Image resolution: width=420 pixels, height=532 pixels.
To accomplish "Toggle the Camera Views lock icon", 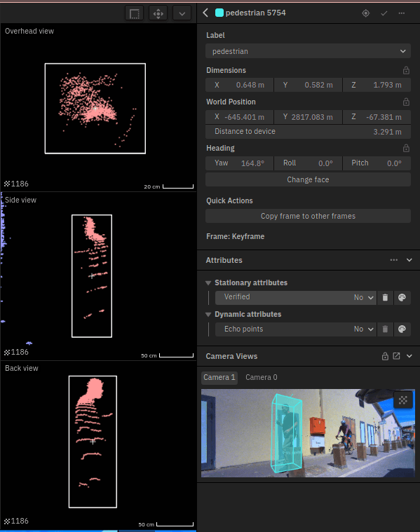I will point(385,356).
